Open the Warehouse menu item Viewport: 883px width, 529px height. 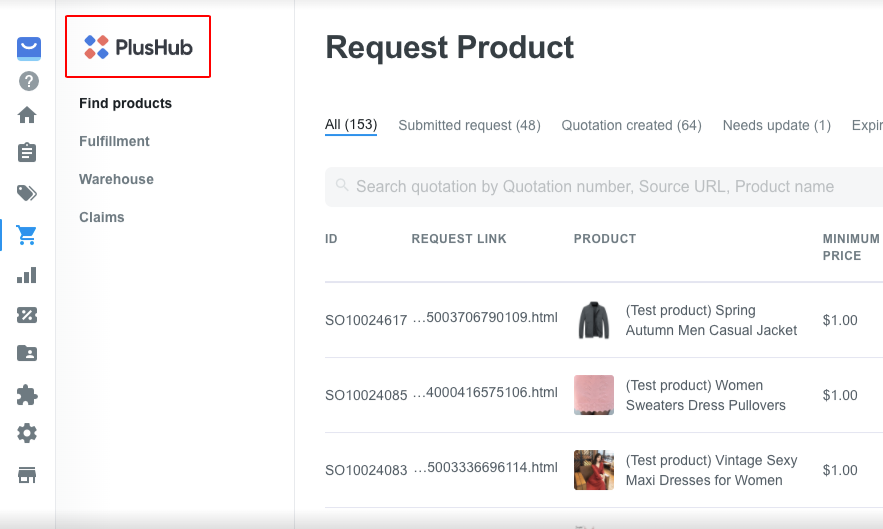tap(117, 179)
